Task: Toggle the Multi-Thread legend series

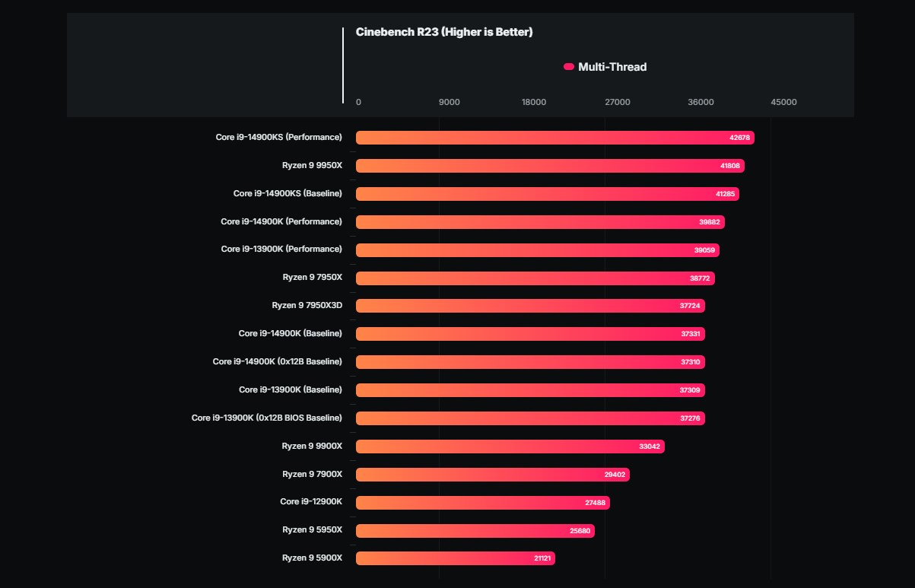Action: pos(605,67)
